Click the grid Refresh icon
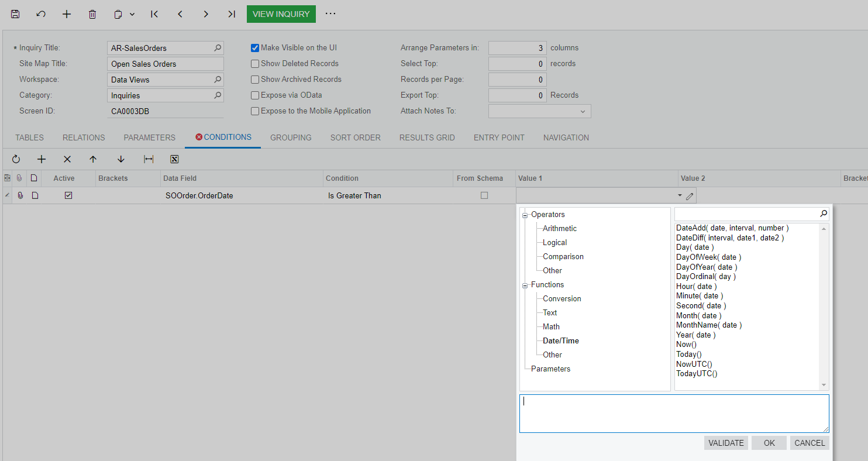The width and height of the screenshot is (868, 461). [16, 159]
